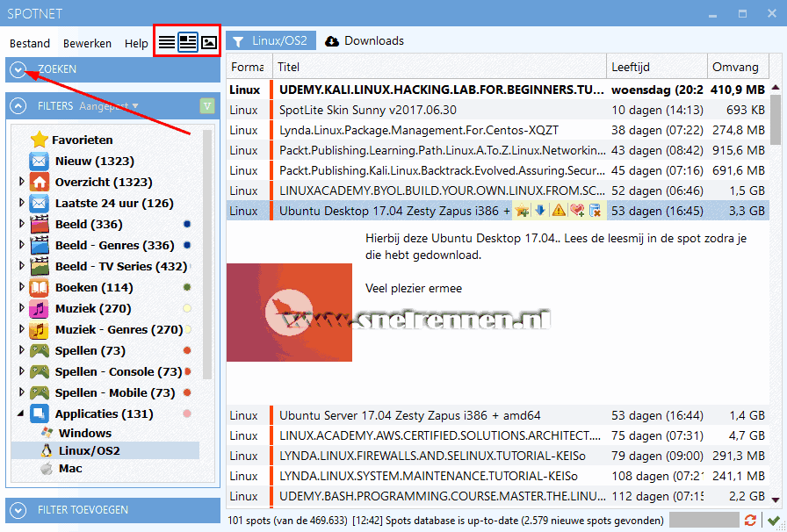Image resolution: width=787 pixels, height=532 pixels.
Task: Select the Spellen - Console (73) filter
Action: 119,372
